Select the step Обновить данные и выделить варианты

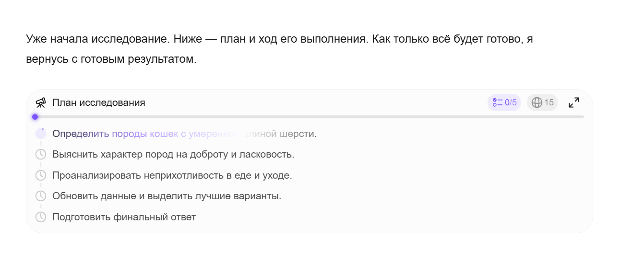pyautogui.click(x=167, y=196)
